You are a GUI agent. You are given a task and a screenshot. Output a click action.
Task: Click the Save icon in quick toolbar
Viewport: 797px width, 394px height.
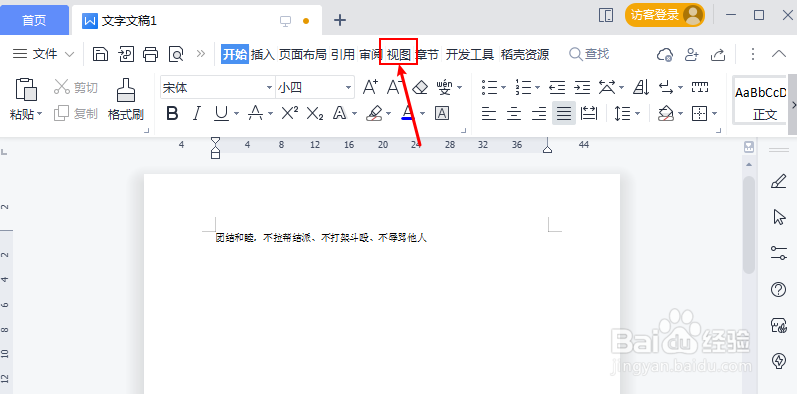100,54
